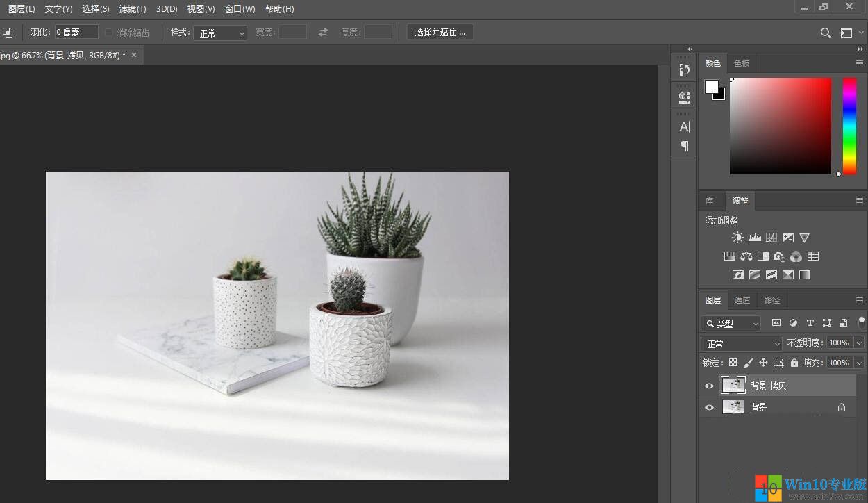
Task: Hide the 背景 拷贝 layer
Action: pyautogui.click(x=709, y=385)
